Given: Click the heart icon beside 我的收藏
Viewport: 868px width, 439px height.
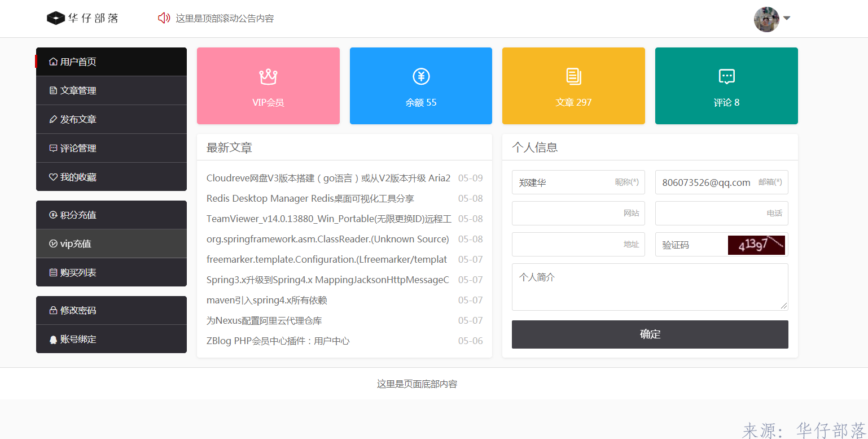Looking at the screenshot, I should click(x=53, y=177).
